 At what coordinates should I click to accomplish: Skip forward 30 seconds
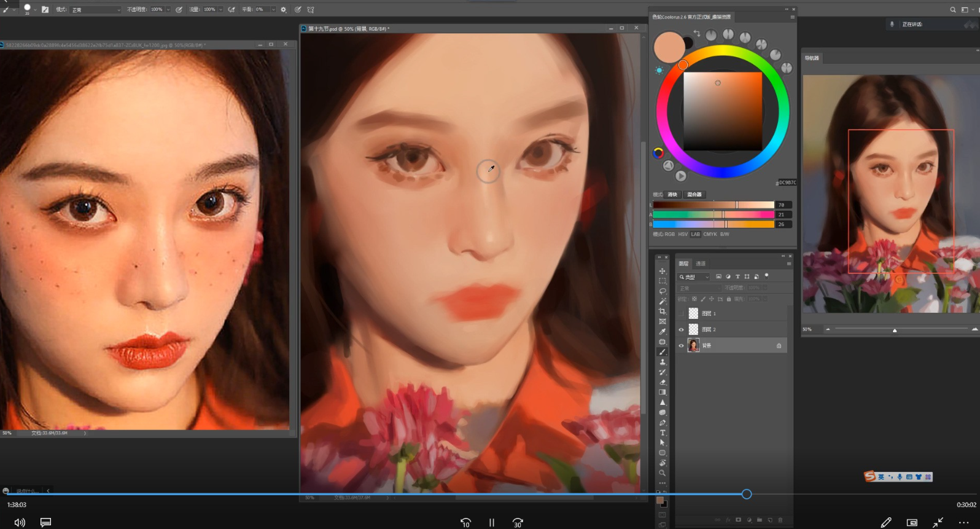[x=518, y=522]
